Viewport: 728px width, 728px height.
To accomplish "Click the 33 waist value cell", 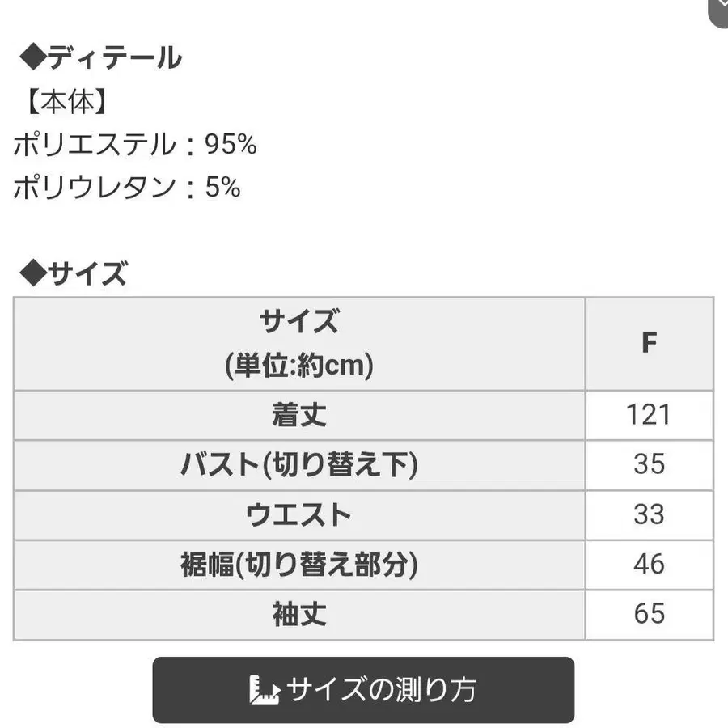I will 649,515.
